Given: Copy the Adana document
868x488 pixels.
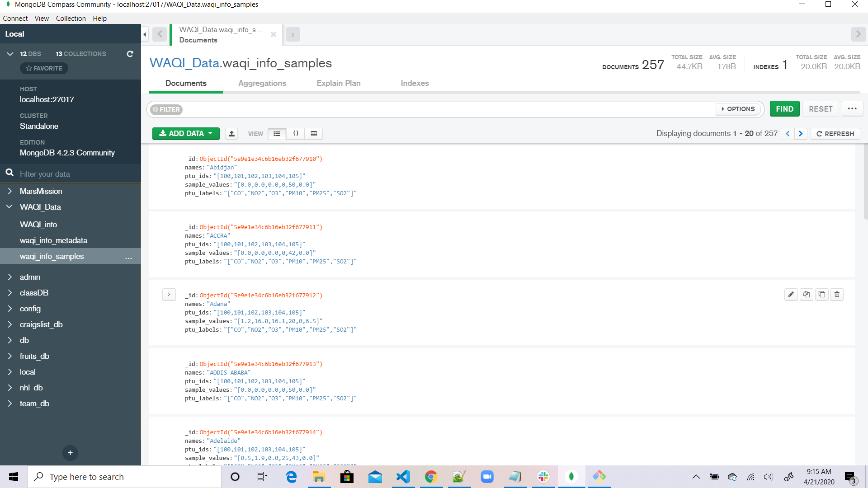Looking at the screenshot, I should 807,295.
